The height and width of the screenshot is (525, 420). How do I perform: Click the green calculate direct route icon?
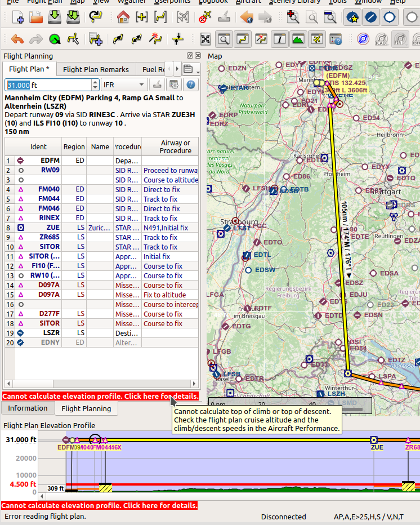55,39
